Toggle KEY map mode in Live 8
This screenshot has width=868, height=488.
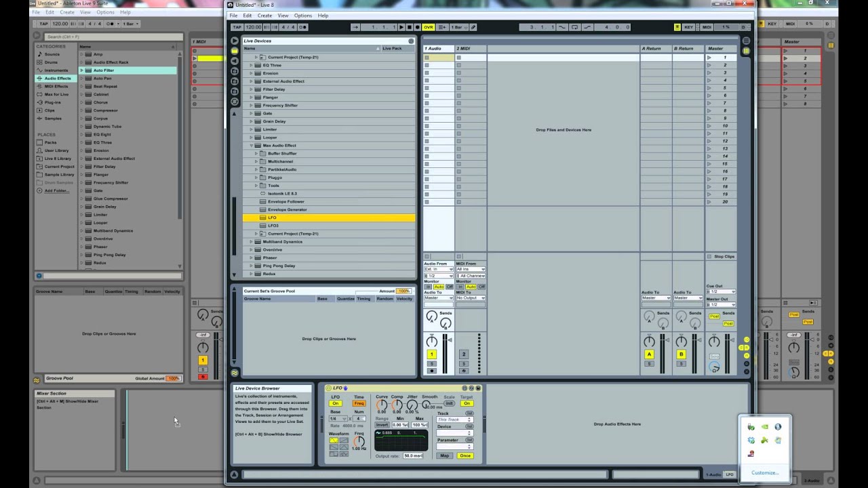point(689,27)
